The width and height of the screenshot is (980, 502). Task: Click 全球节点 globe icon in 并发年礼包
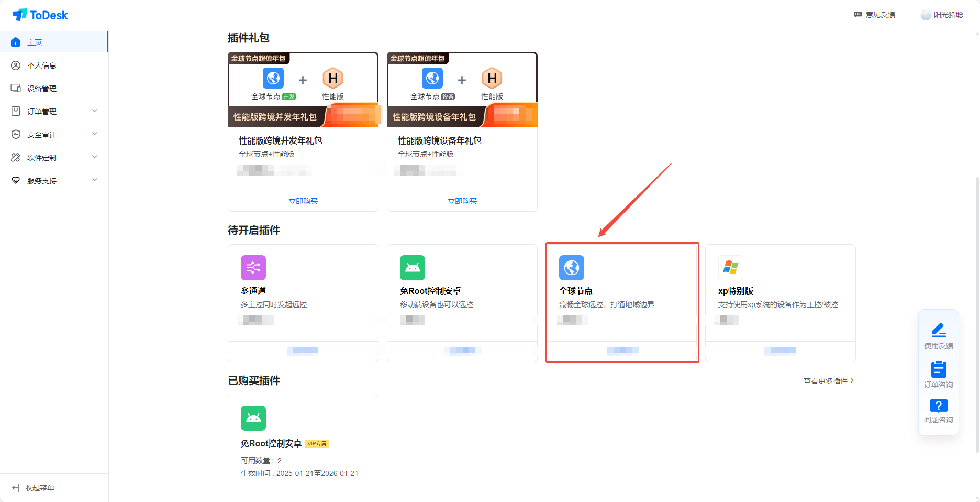click(x=273, y=78)
